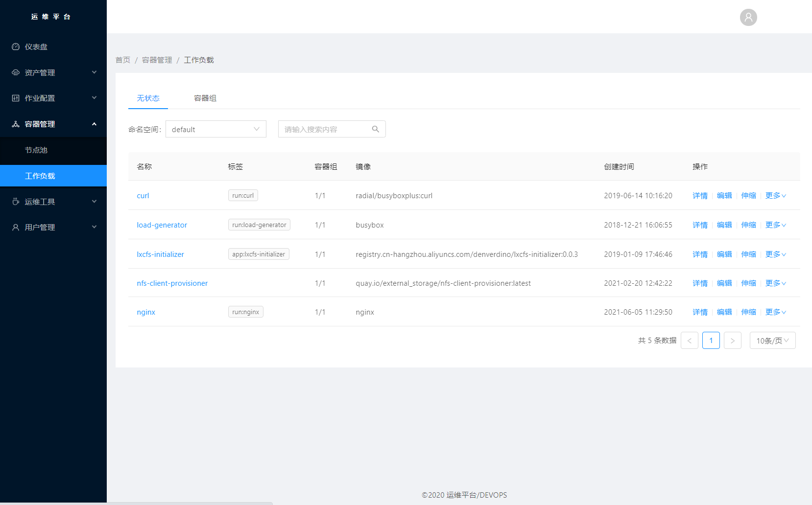This screenshot has height=505, width=812.
Task: Select the 工作负载 submenu item
Action: pos(53,176)
